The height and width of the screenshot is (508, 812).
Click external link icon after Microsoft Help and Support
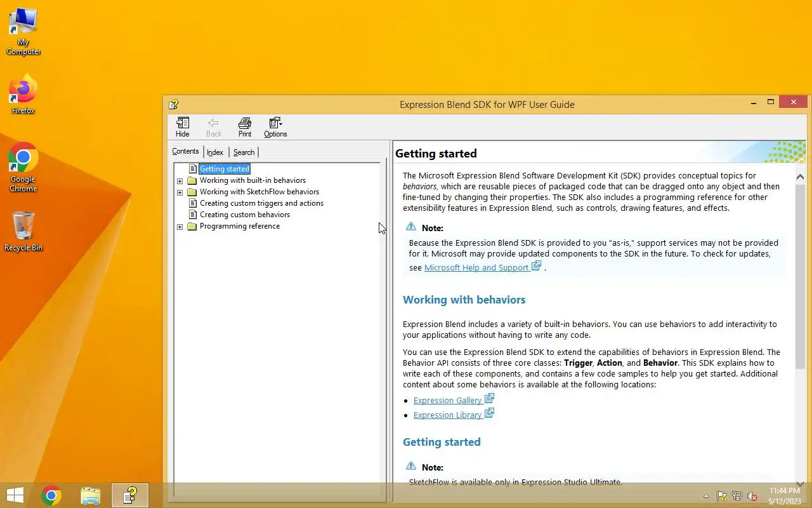[x=536, y=266]
